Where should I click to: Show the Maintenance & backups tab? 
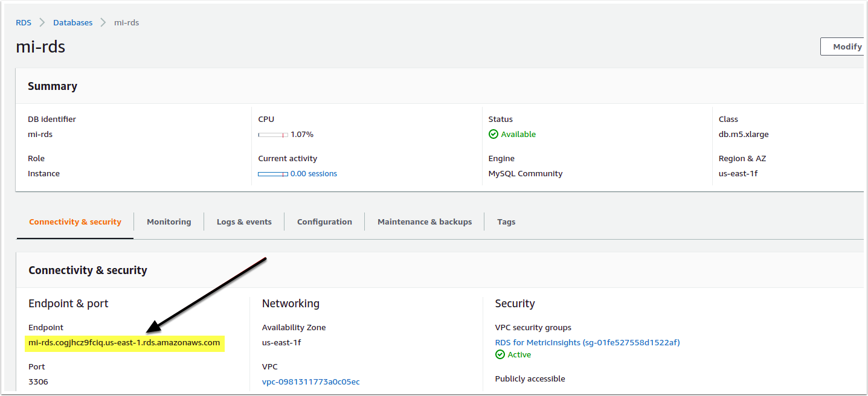[425, 222]
